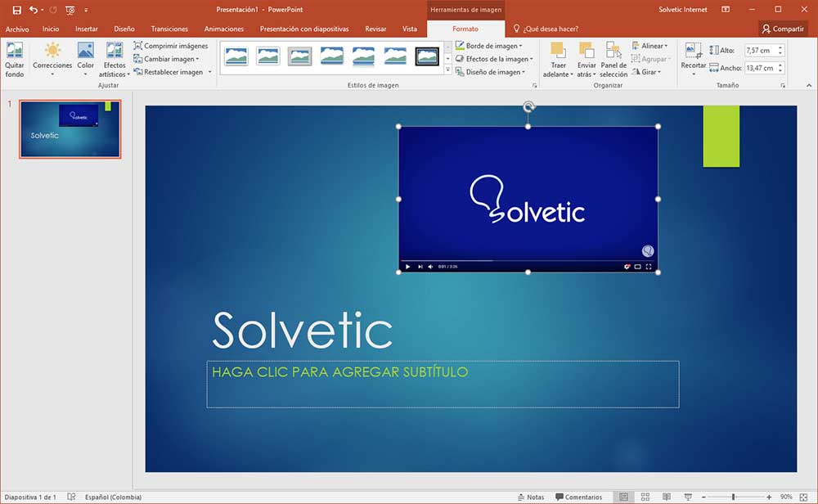
Task: Start Slide Show from status bar icon
Action: (688, 497)
